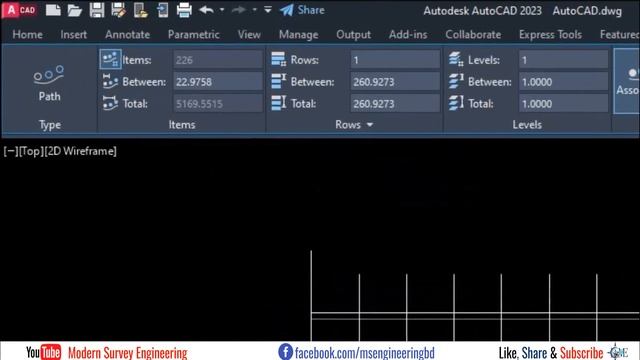Click the Levels Between spacing icon

[456, 82]
